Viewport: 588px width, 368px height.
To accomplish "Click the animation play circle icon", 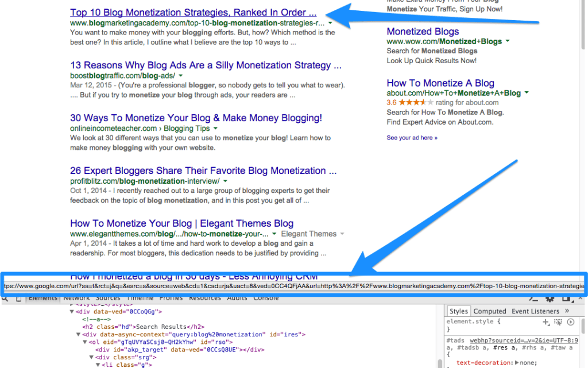I will (571, 322).
